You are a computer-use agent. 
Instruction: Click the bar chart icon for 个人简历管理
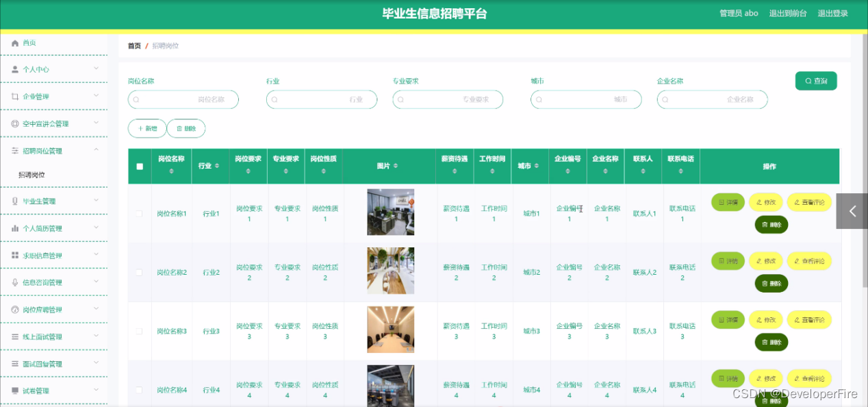coord(15,228)
